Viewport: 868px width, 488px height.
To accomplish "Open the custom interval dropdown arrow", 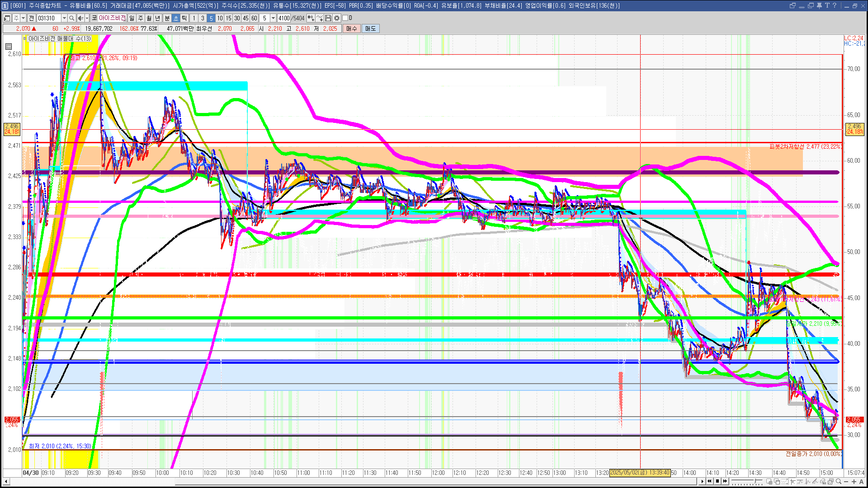I will coord(273,18).
